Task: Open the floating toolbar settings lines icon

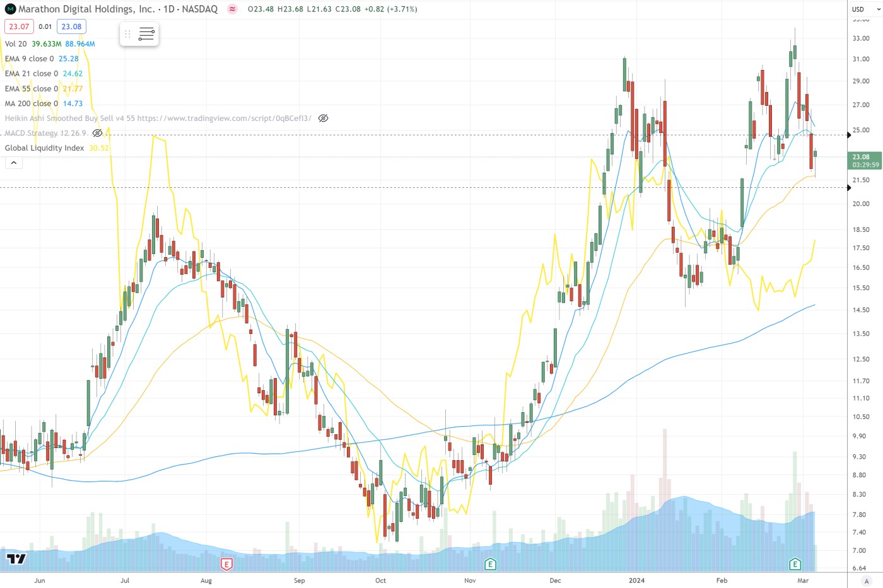Action: pos(146,34)
